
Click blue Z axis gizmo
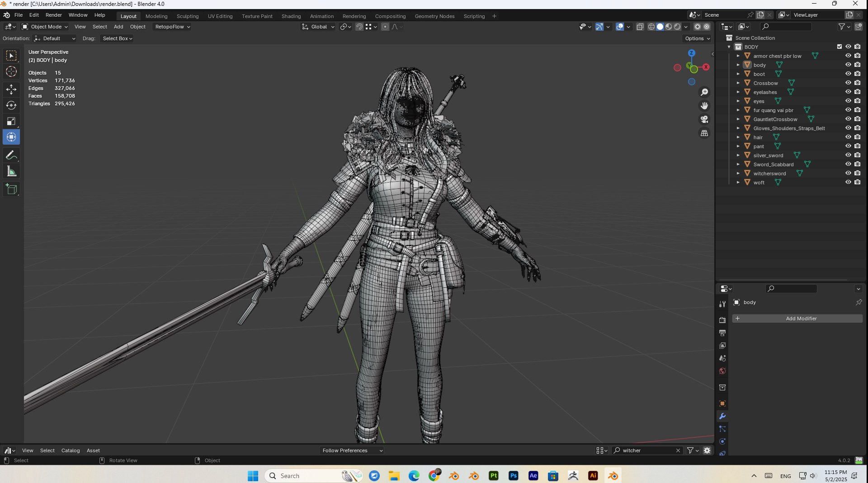[691, 53]
